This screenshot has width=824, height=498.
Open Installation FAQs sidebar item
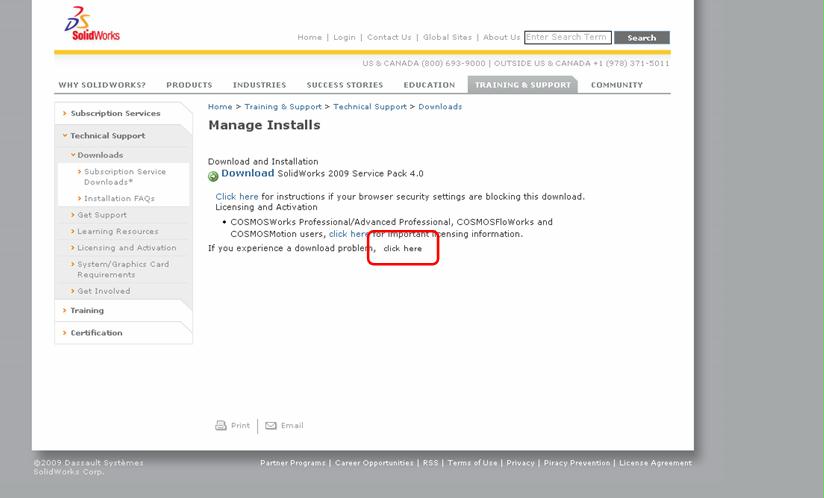click(119, 199)
